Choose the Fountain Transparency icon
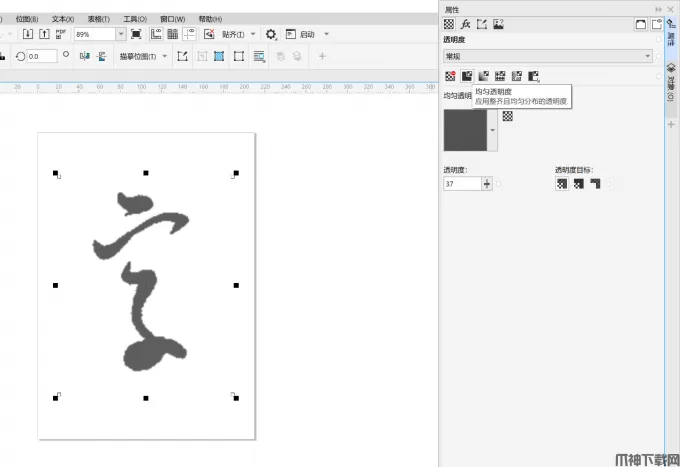 click(484, 76)
